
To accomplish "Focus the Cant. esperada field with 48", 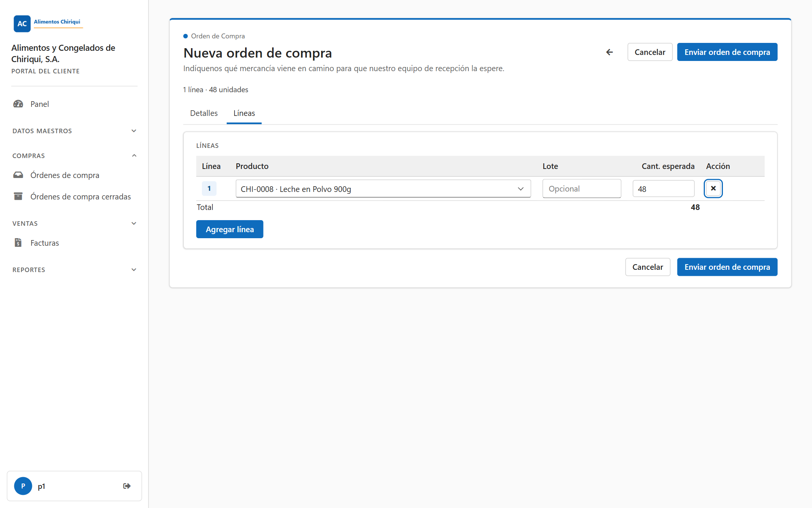I will coord(664,189).
